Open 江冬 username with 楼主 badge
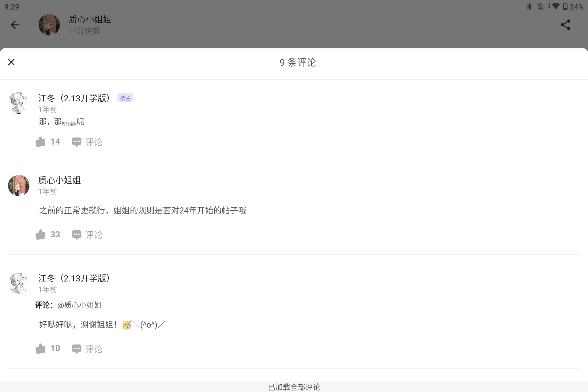 pyautogui.click(x=74, y=98)
